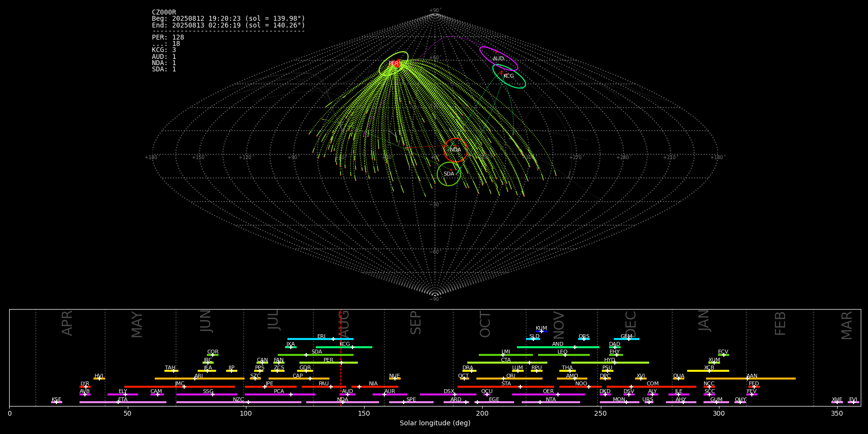Click the 'Beg: 20250812 19:20:23' line
Viewport: 868px width, 434px height.
[229, 19]
